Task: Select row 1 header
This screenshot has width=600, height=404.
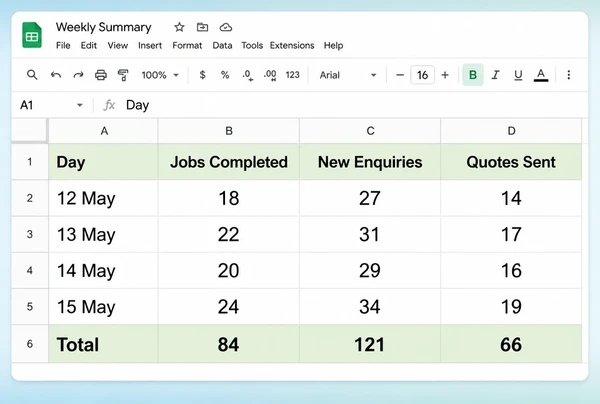Action: tap(30, 162)
